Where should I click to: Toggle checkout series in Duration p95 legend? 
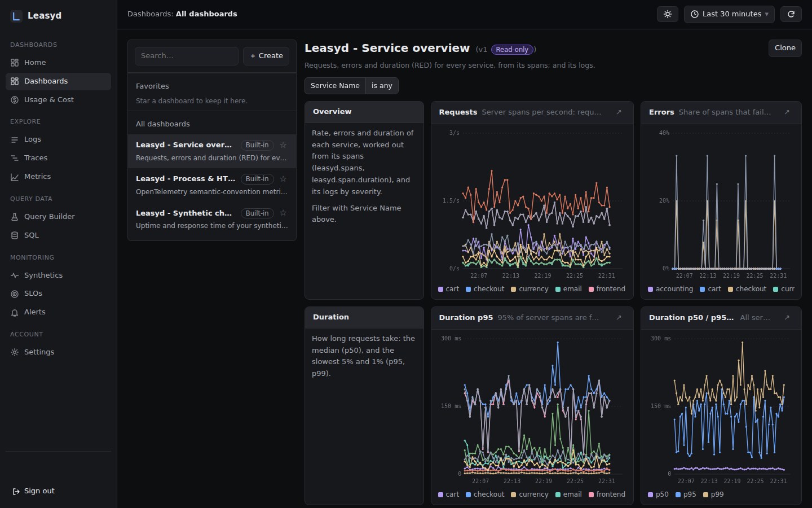click(x=485, y=494)
